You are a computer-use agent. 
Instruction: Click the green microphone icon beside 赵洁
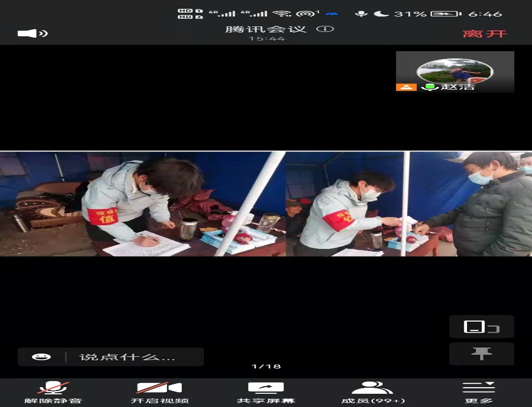(429, 87)
